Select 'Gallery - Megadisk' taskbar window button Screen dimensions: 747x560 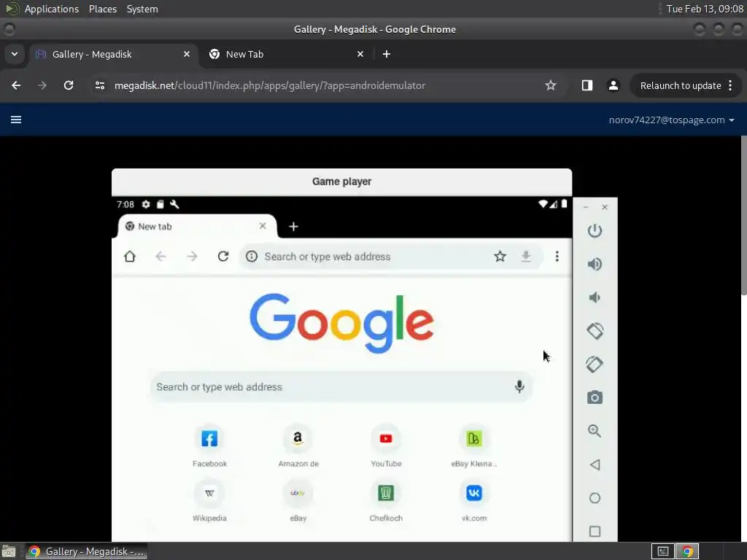pos(86,551)
